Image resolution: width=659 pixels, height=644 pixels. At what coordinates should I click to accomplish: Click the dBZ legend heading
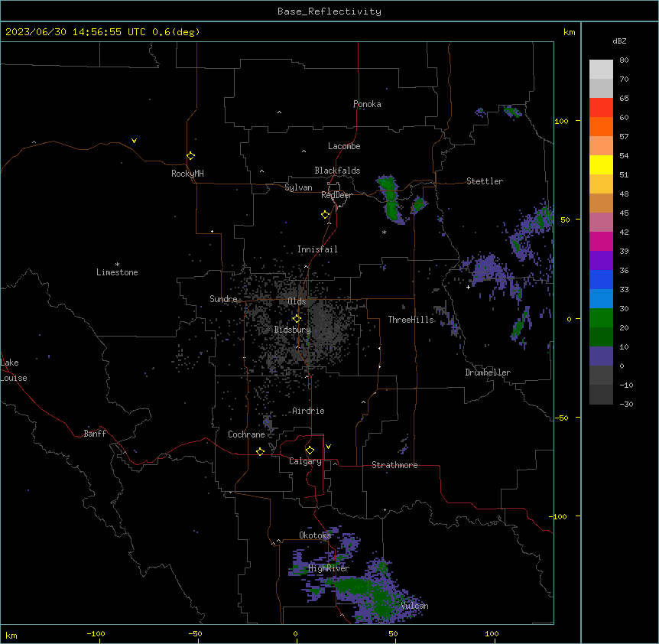click(x=619, y=41)
